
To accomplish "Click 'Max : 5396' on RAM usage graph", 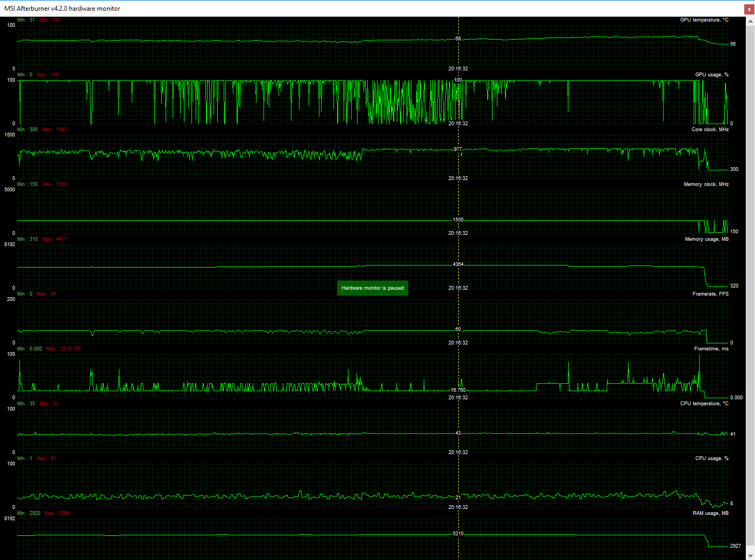I will (x=57, y=513).
